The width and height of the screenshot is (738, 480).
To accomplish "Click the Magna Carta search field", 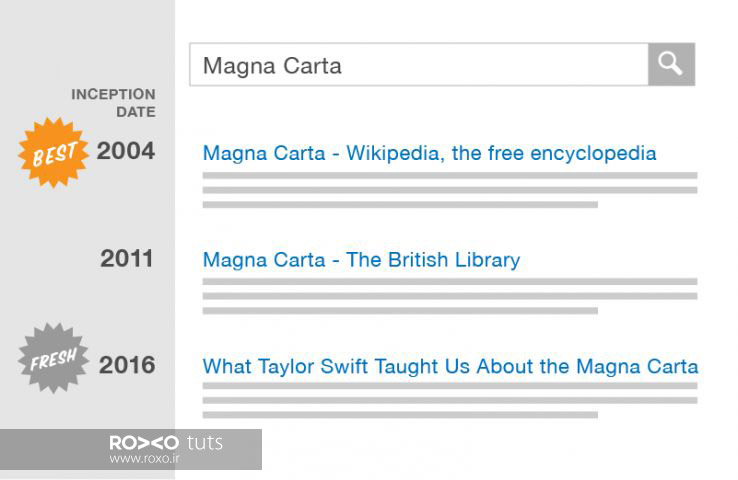I will tap(419, 64).
